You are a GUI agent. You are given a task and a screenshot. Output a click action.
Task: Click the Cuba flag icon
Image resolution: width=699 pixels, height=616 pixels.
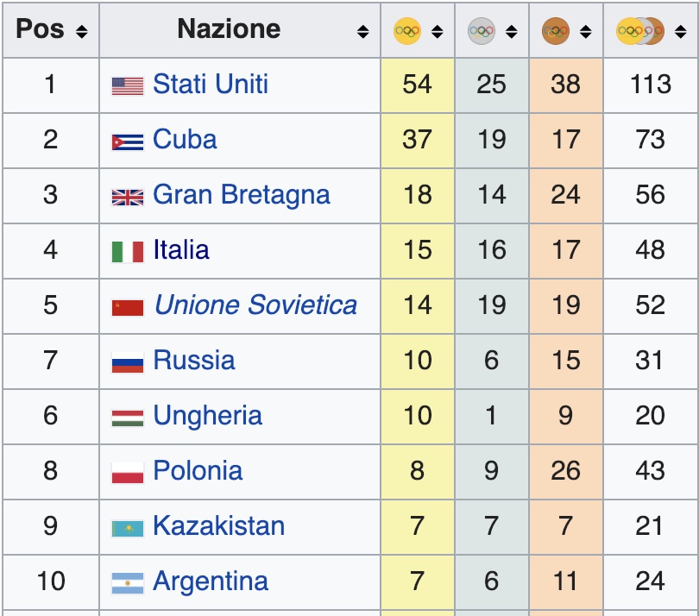click(x=128, y=141)
